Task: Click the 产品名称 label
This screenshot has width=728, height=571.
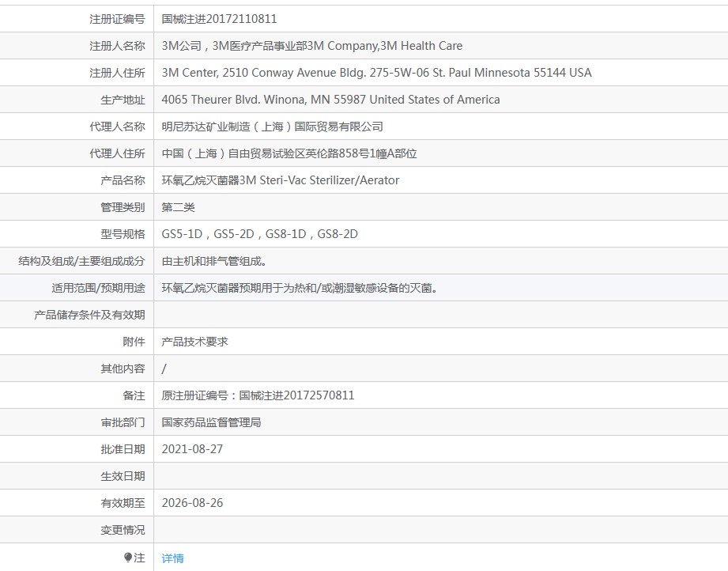Action: tap(123, 180)
